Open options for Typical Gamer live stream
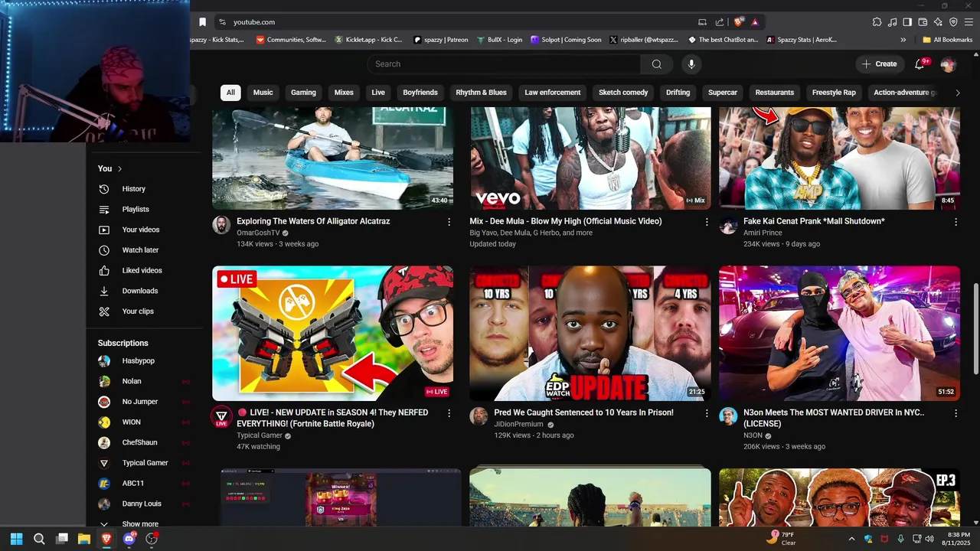The height and width of the screenshot is (551, 980). [449, 413]
